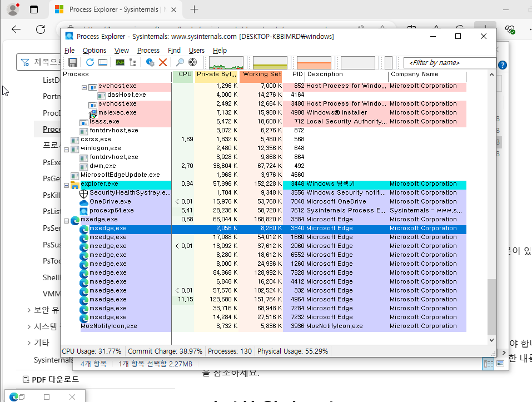Image resolution: width=532 pixels, height=402 pixels.
Task: Click the SecurityHealthSystray shield icon
Action: click(83, 193)
